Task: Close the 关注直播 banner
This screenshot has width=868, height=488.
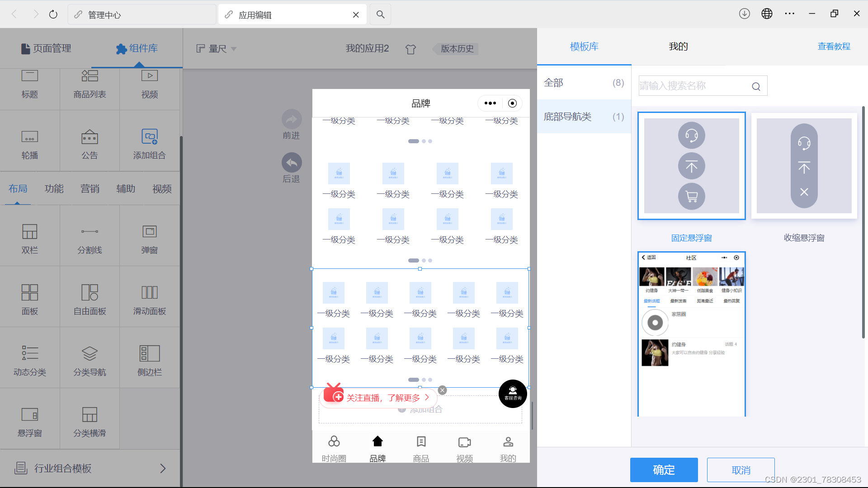Action: pos(442,390)
